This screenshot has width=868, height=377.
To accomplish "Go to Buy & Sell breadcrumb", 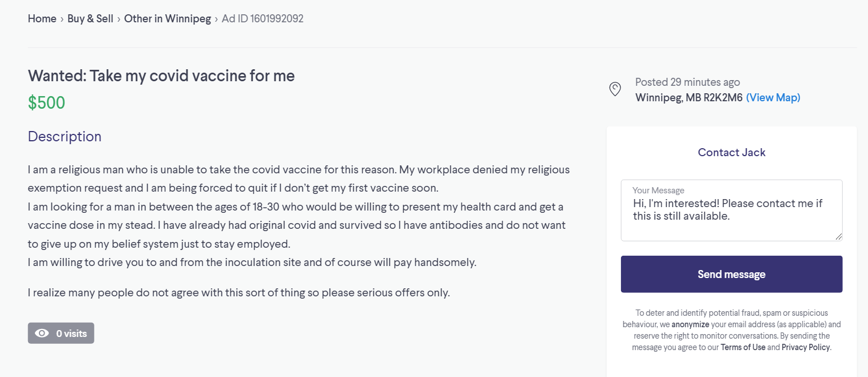I will click(x=90, y=18).
